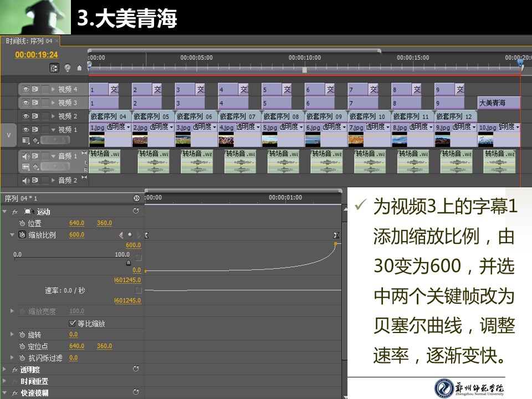
Task: Expand the 视频 3 track
Action: 53,103
